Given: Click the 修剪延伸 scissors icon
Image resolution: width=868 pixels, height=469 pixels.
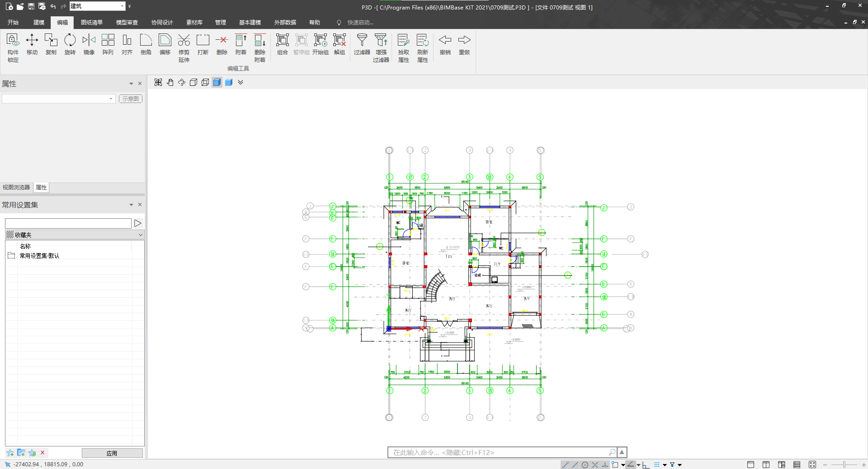Looking at the screenshot, I should click(184, 41).
